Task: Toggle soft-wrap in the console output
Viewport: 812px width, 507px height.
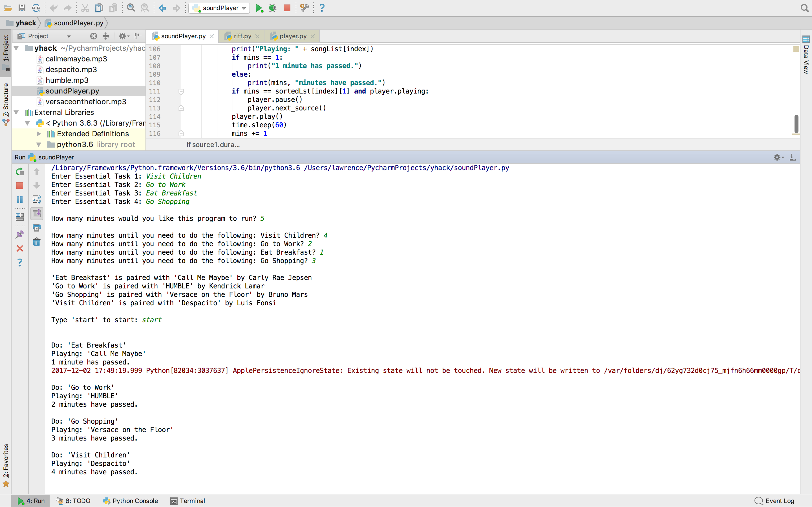Action: tap(37, 199)
